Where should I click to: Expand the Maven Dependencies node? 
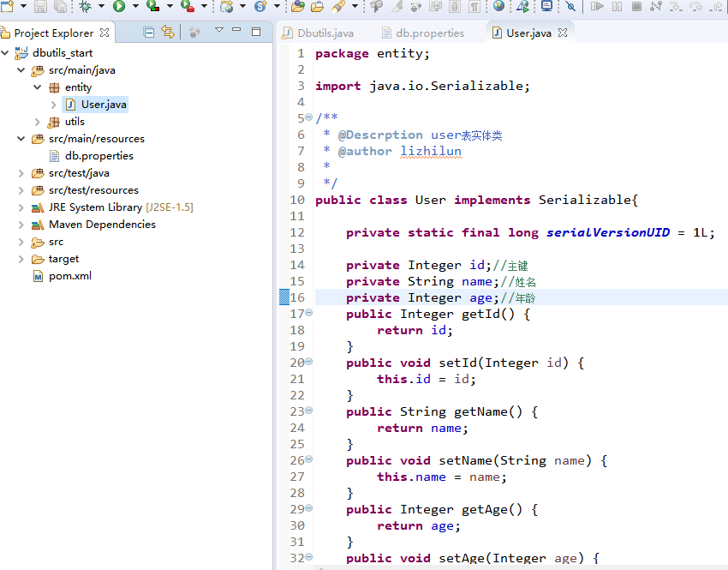coord(21,225)
